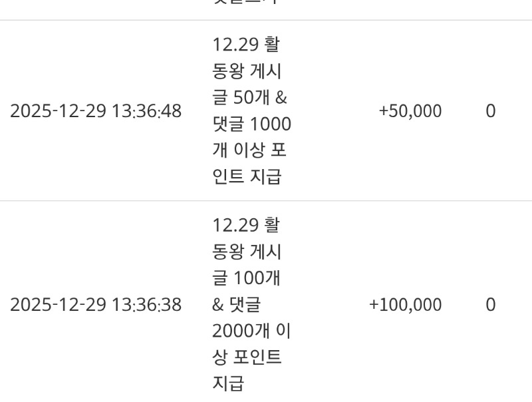Click the "글 100개" text line
Image resolution: width=532 pixels, height=402 pixels.
pos(246,278)
